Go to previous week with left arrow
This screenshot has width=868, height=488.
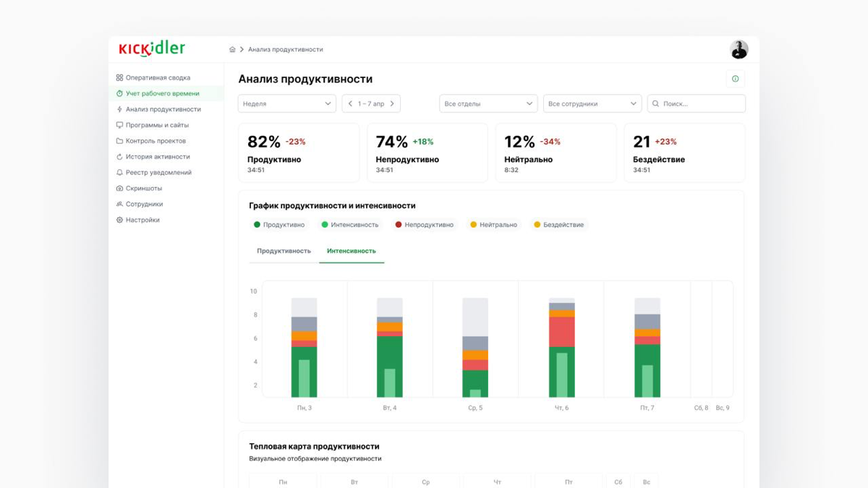(351, 103)
